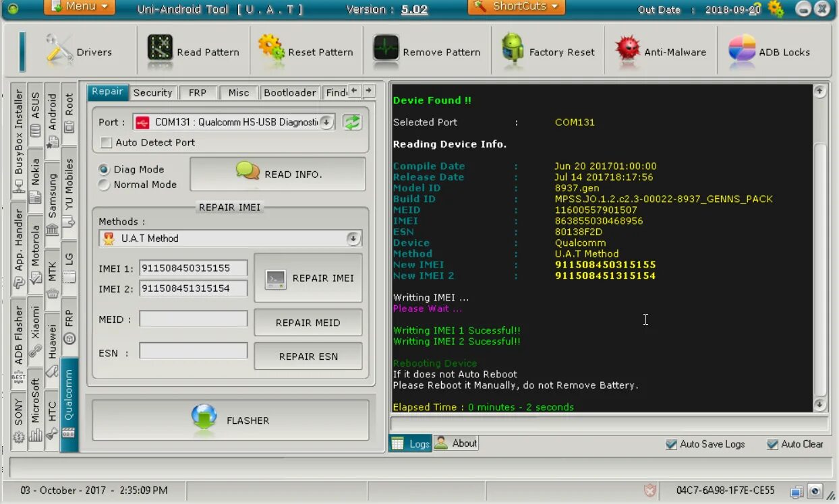Click the FLASHER button
The height and width of the screenshot is (504, 839).
tap(231, 420)
